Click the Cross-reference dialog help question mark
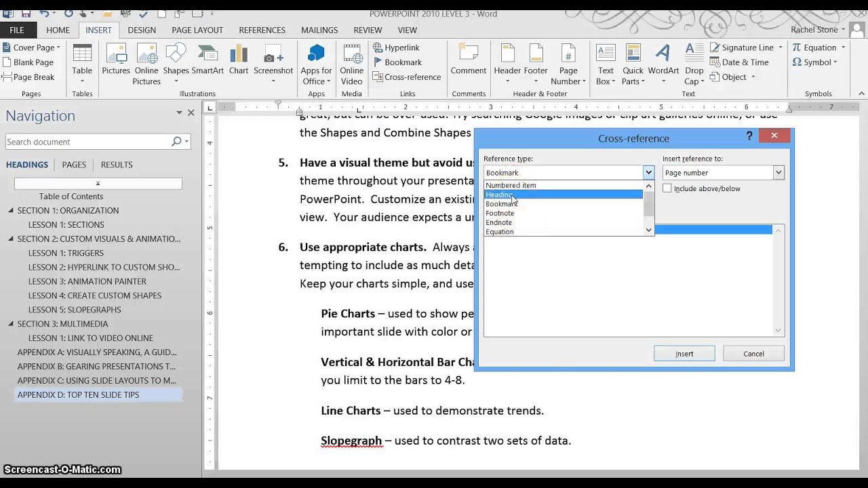 pyautogui.click(x=749, y=136)
